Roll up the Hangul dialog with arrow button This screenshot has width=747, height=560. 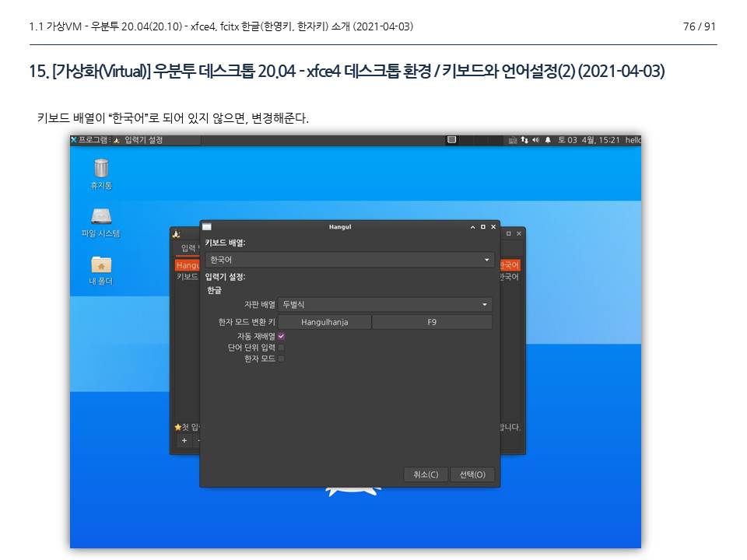click(x=472, y=227)
